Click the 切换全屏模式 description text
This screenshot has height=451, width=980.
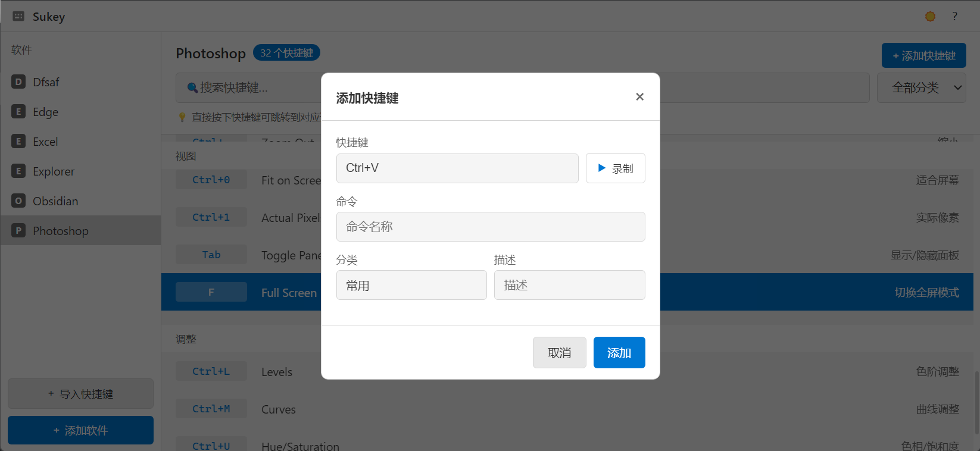tap(926, 292)
